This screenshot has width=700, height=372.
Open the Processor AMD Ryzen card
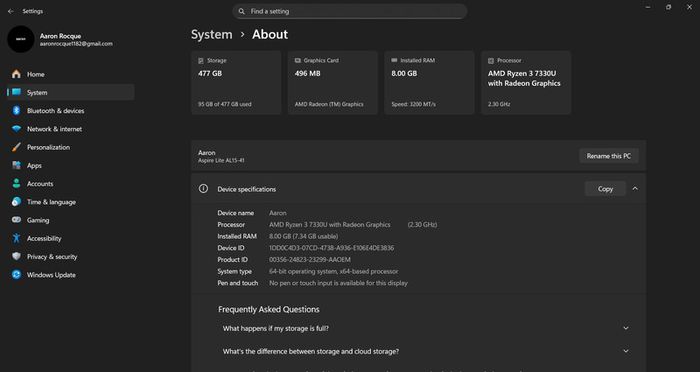tap(526, 83)
